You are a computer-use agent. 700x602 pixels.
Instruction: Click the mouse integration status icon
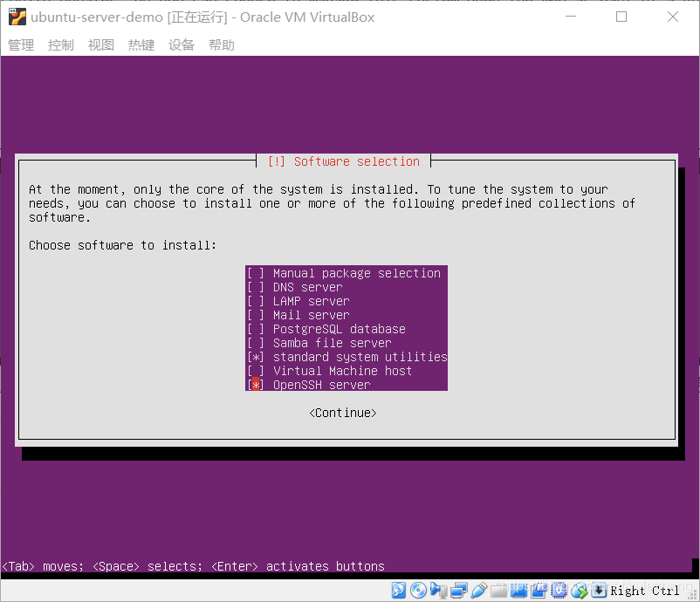[579, 590]
